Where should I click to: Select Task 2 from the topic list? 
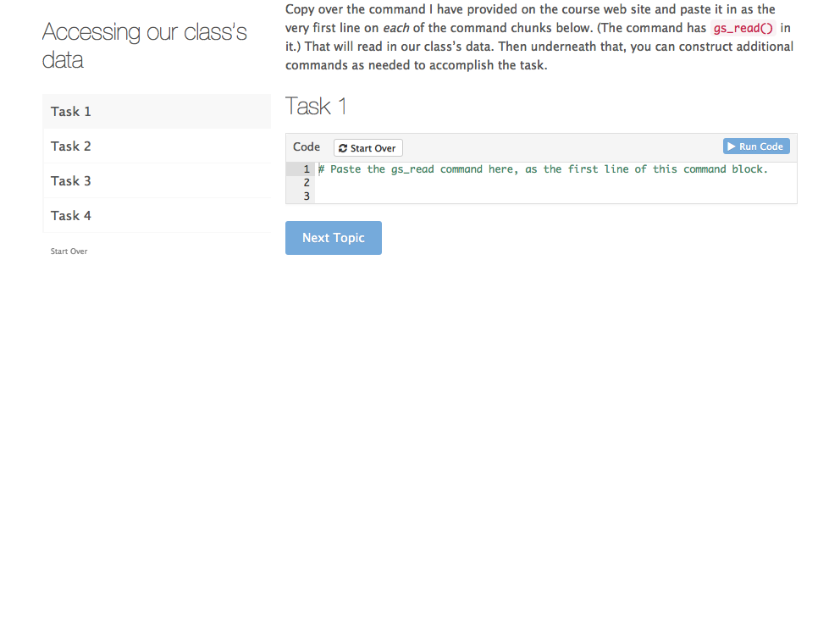pyautogui.click(x=71, y=146)
